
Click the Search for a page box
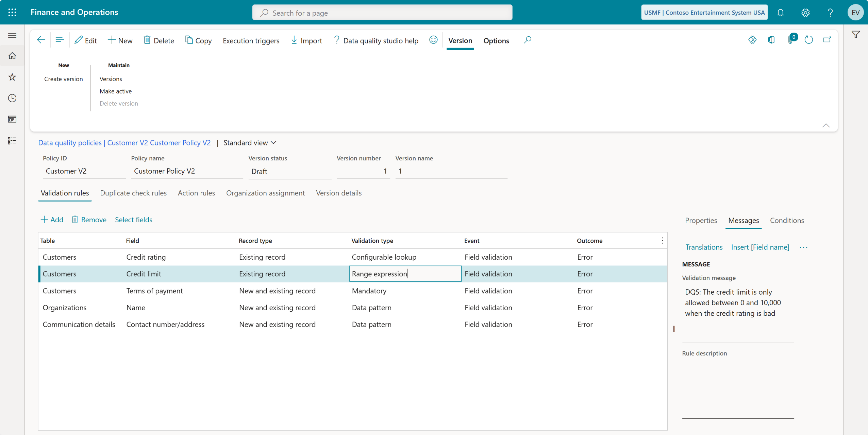tap(382, 13)
